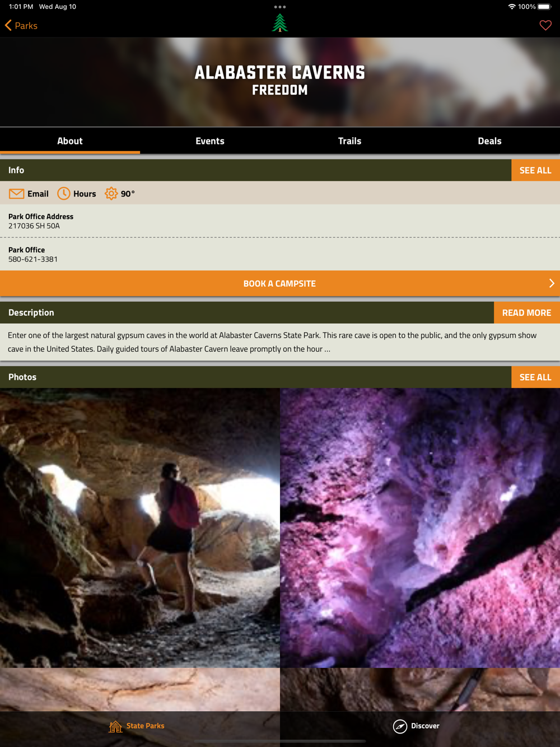Tap the Description section header
The image size is (560, 747).
click(247, 312)
